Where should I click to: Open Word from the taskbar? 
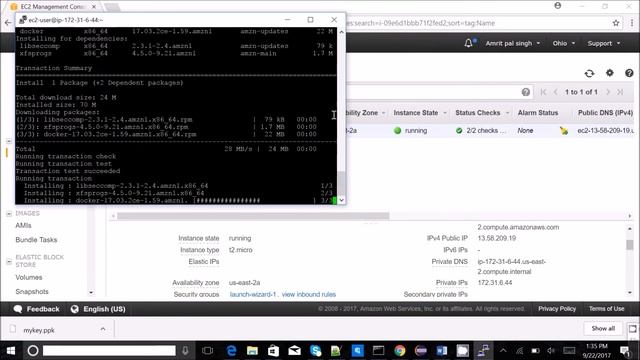(442, 351)
